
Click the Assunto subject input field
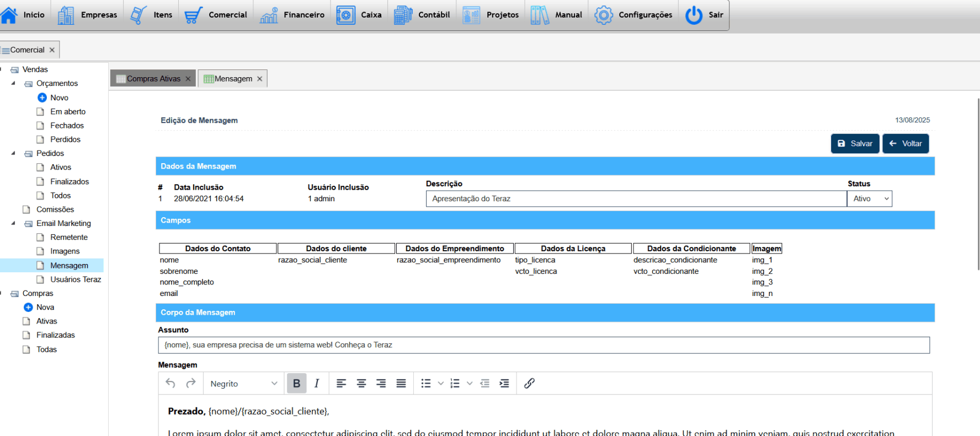544,345
